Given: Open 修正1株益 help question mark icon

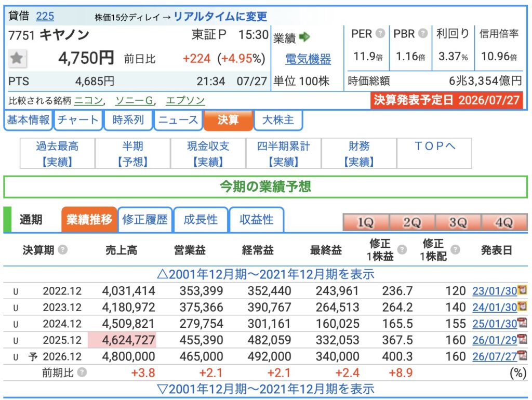Looking at the screenshot, I should coord(402,250).
